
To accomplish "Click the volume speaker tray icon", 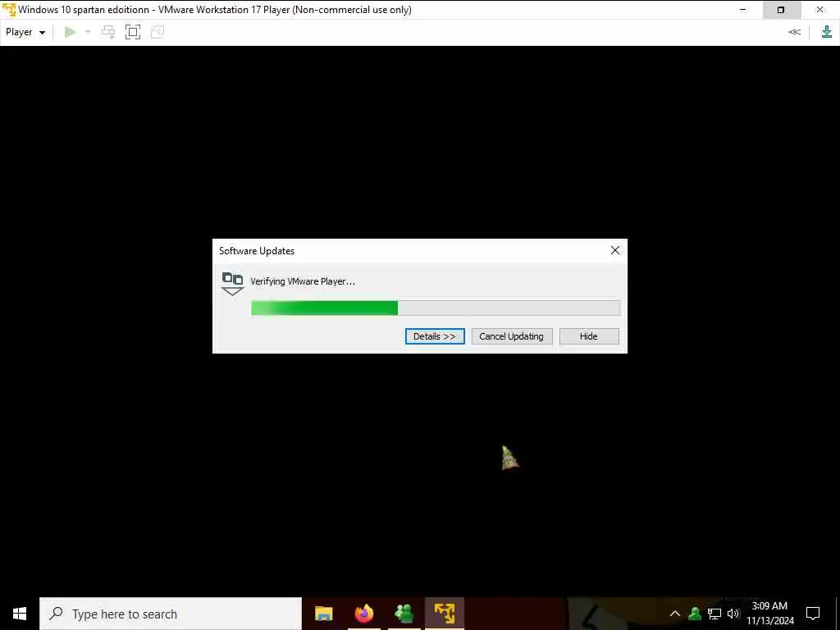I will (733, 614).
